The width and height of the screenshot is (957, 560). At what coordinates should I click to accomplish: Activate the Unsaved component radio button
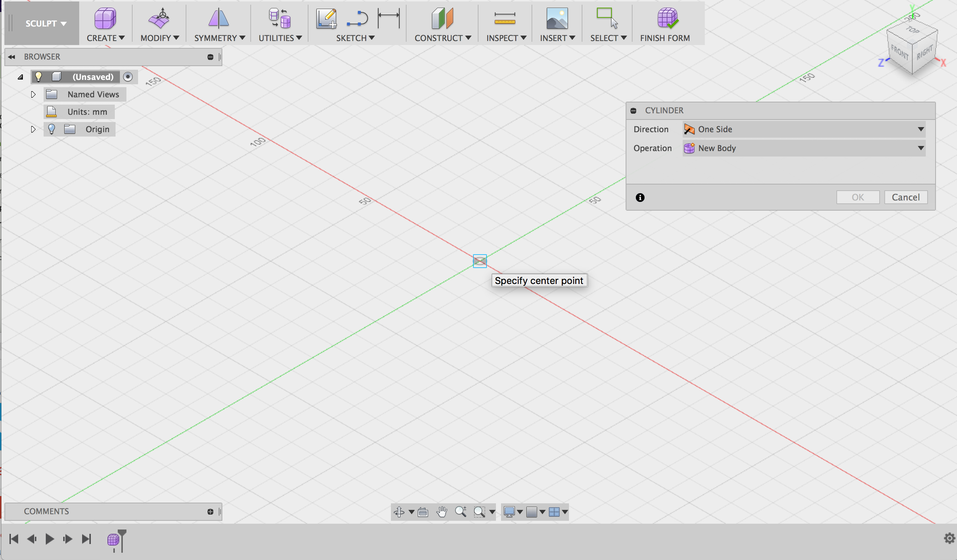click(128, 77)
